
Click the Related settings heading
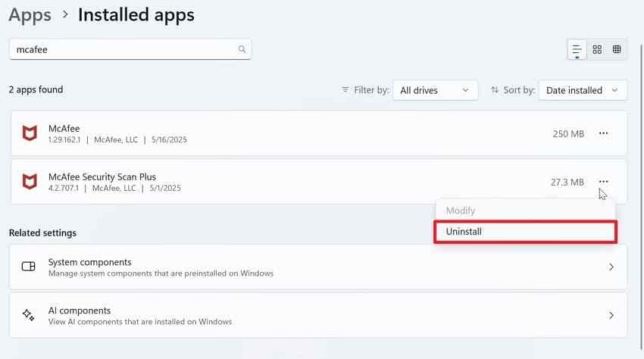pyautogui.click(x=42, y=233)
